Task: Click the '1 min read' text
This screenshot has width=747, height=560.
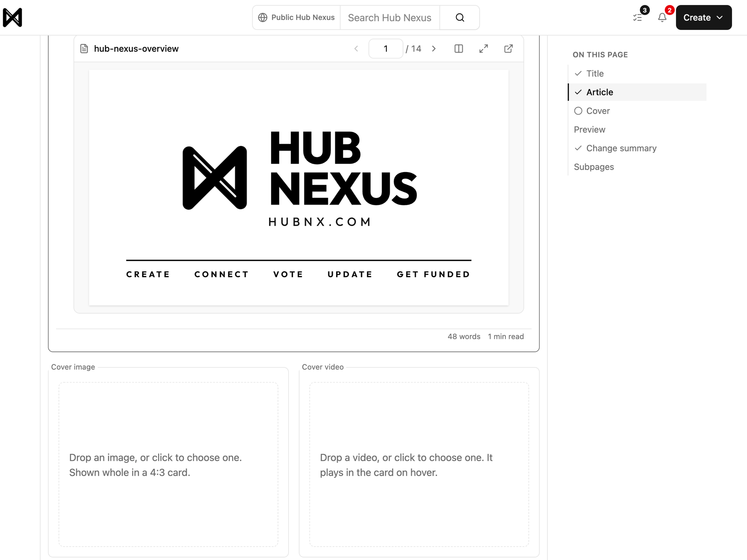Action: point(506,336)
